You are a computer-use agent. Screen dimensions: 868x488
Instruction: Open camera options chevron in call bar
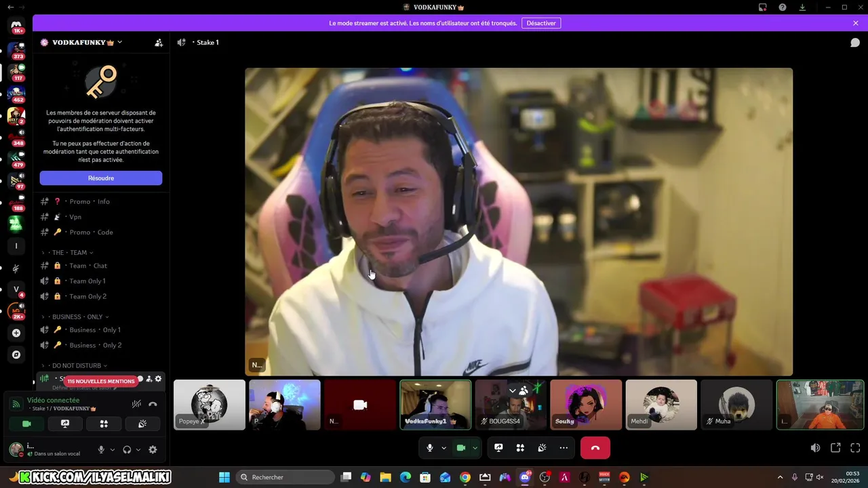click(475, 447)
